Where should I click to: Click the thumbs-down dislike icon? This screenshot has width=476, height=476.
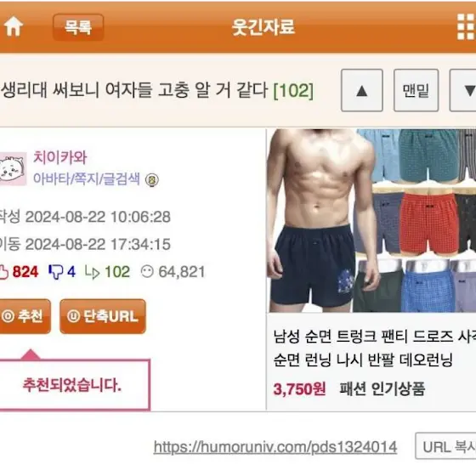55,272
